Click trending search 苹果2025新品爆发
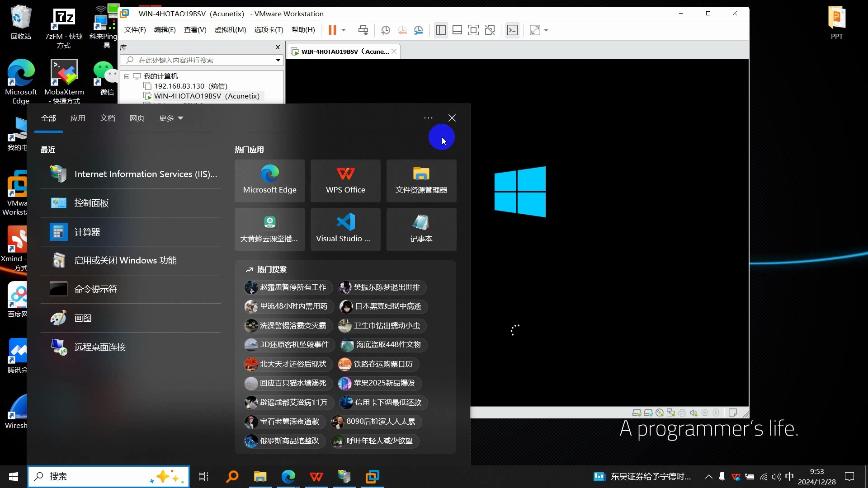Image resolution: width=868 pixels, height=488 pixels. [380, 383]
